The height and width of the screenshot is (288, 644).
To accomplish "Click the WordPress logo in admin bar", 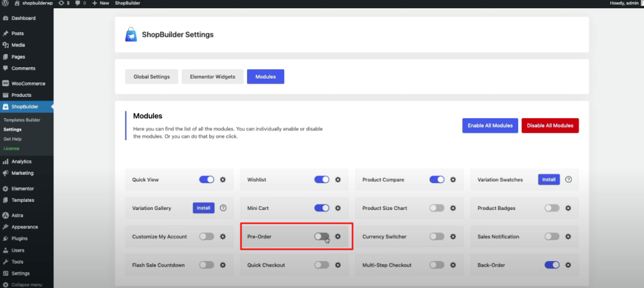I will pos(5,3).
